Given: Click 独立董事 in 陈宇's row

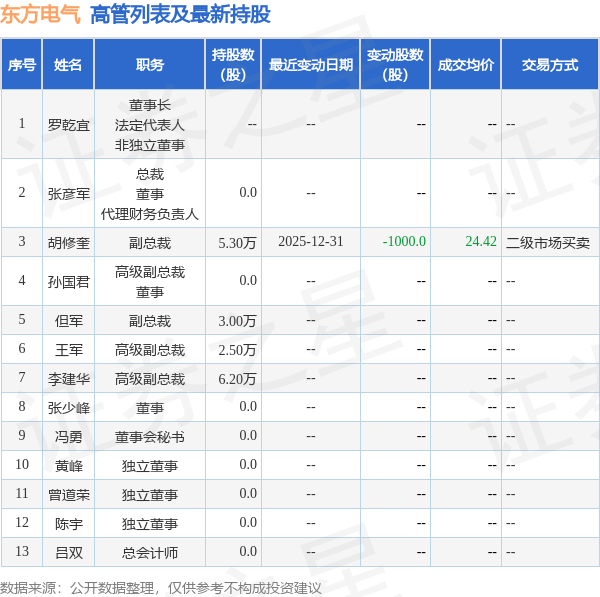Looking at the screenshot, I should 150,524.
